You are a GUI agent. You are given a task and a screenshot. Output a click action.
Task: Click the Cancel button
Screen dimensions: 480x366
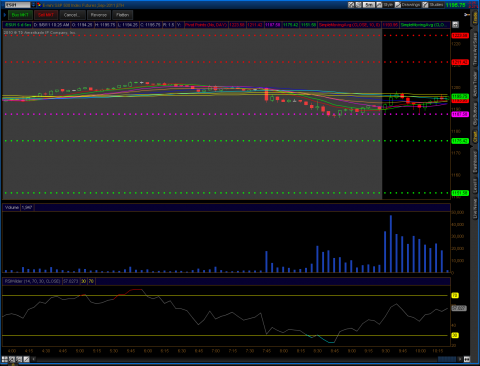(72, 15)
